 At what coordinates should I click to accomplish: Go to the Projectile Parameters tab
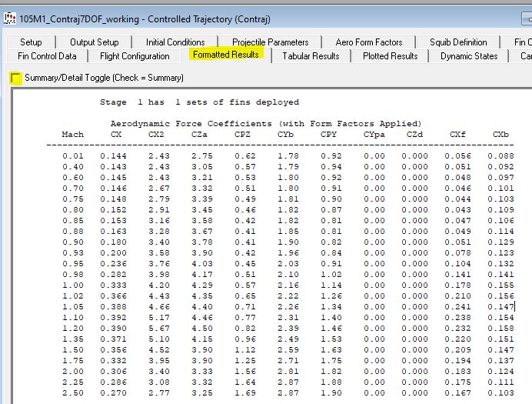270,42
